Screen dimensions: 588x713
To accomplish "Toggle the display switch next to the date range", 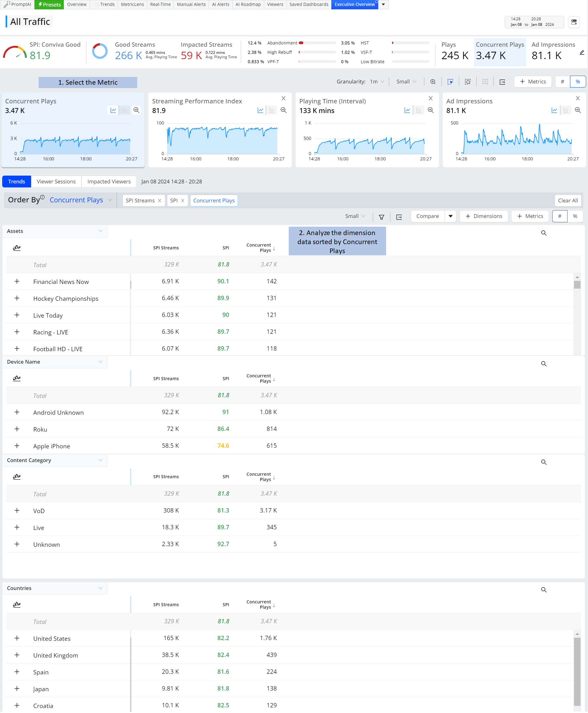I will click(574, 22).
